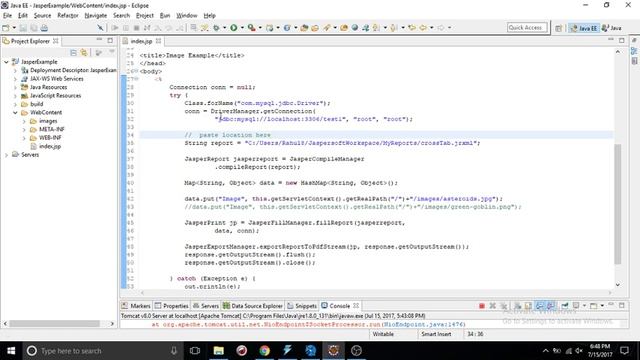640x360 pixels.
Task: Click the Run Last Tool external tools icon
Action: tap(251, 28)
